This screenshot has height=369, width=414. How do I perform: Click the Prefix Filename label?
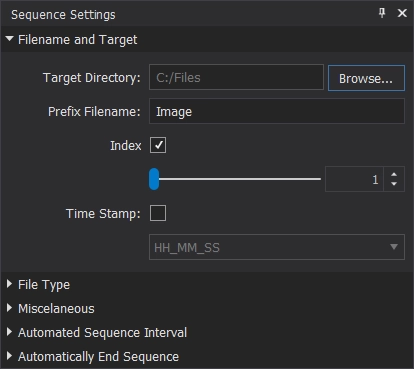click(x=94, y=112)
